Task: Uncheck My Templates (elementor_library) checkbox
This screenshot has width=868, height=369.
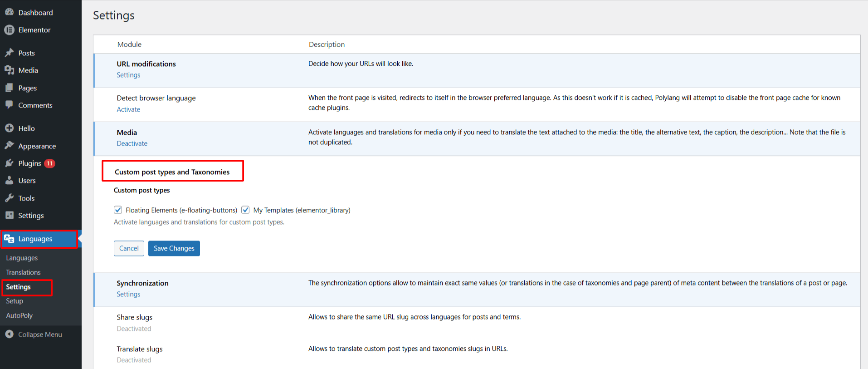Action: tap(245, 210)
